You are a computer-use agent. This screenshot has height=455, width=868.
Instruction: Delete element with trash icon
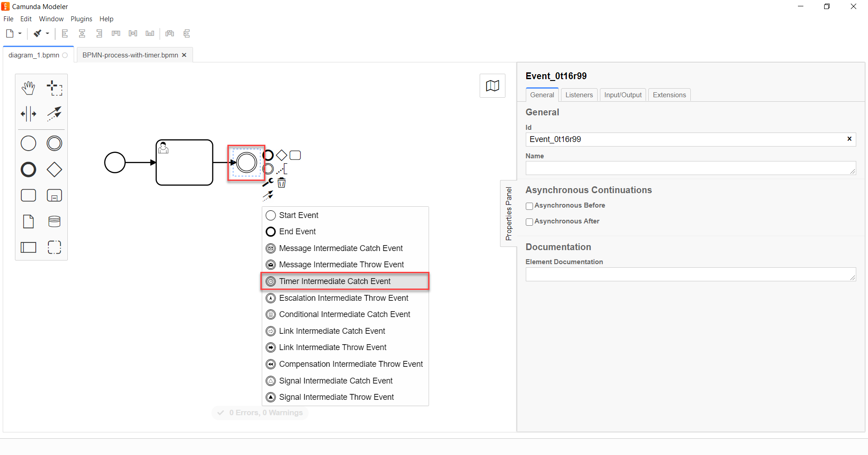(282, 182)
